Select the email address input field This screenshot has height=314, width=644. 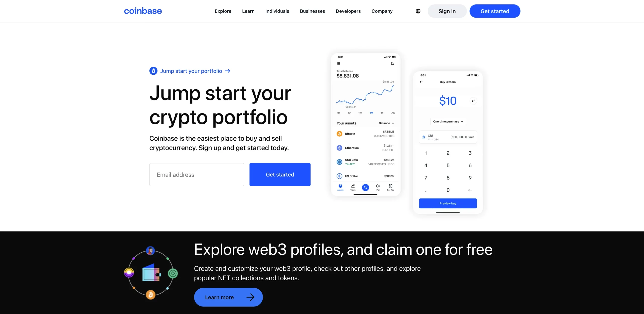click(197, 174)
